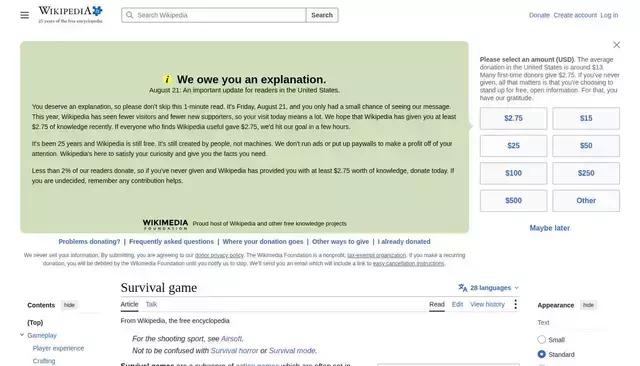The width and height of the screenshot is (640, 366).
Task: Switch to the Article tab
Action: click(x=129, y=304)
